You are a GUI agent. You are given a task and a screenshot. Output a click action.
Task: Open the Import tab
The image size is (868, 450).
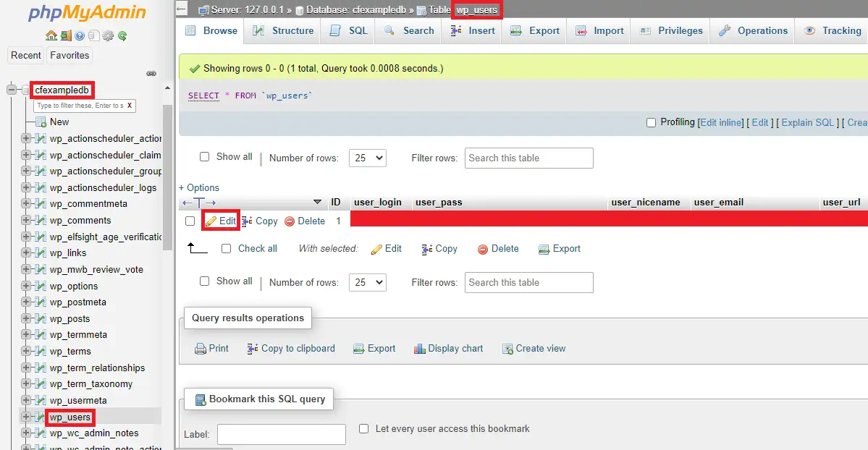599,31
